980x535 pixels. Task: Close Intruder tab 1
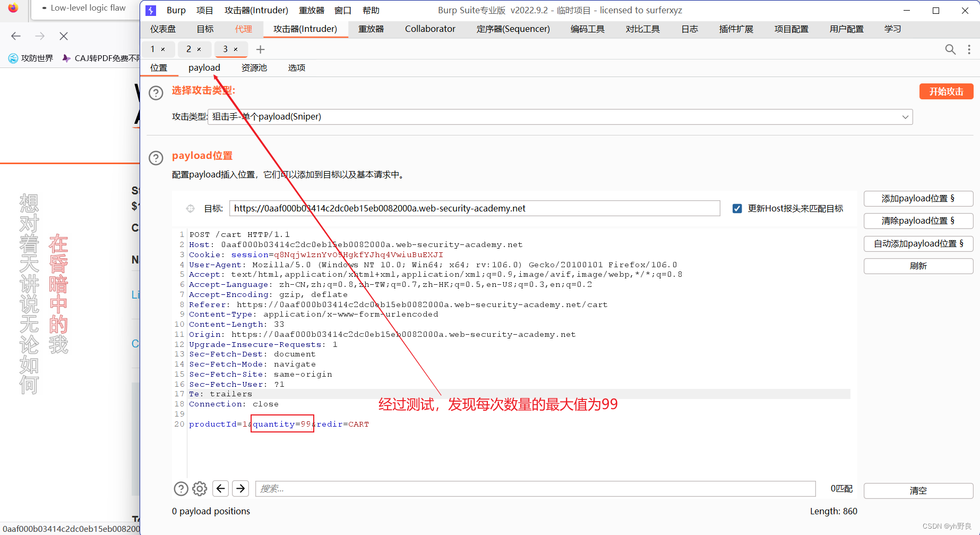click(x=163, y=49)
